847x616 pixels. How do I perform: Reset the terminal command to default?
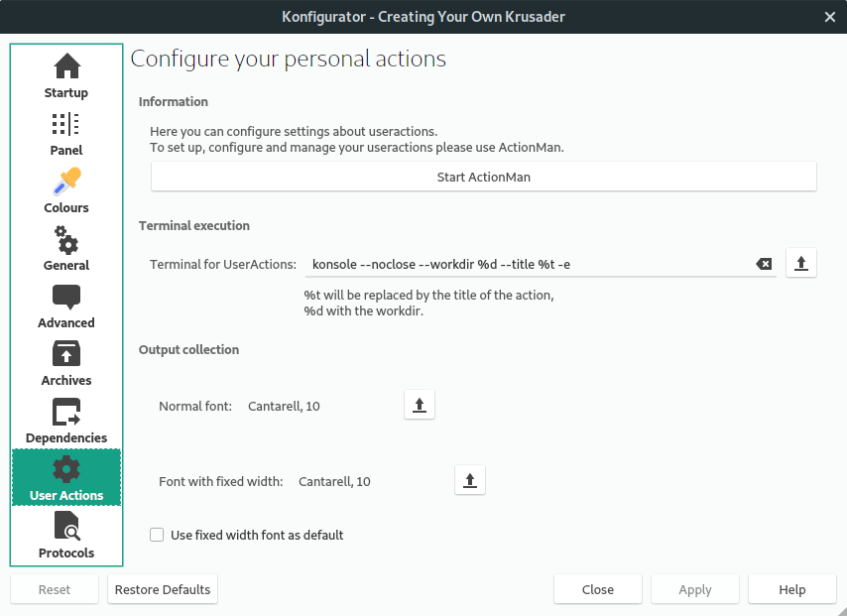pos(801,263)
